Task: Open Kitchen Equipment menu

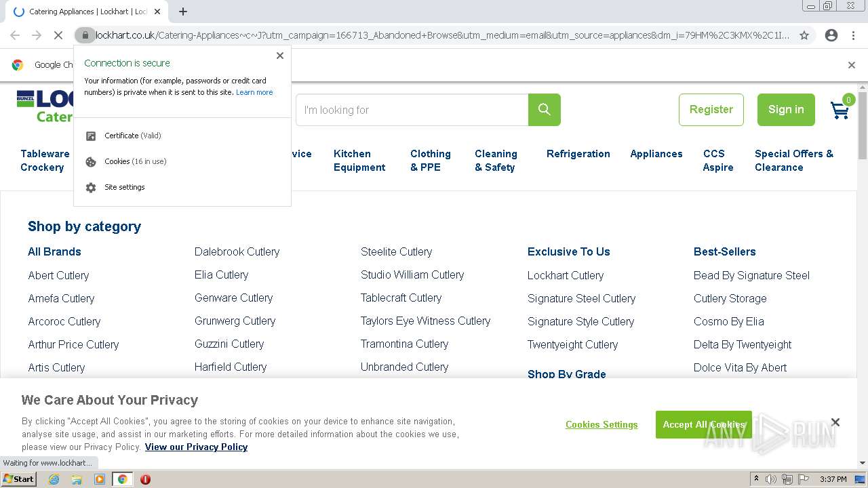Action: pyautogui.click(x=359, y=161)
